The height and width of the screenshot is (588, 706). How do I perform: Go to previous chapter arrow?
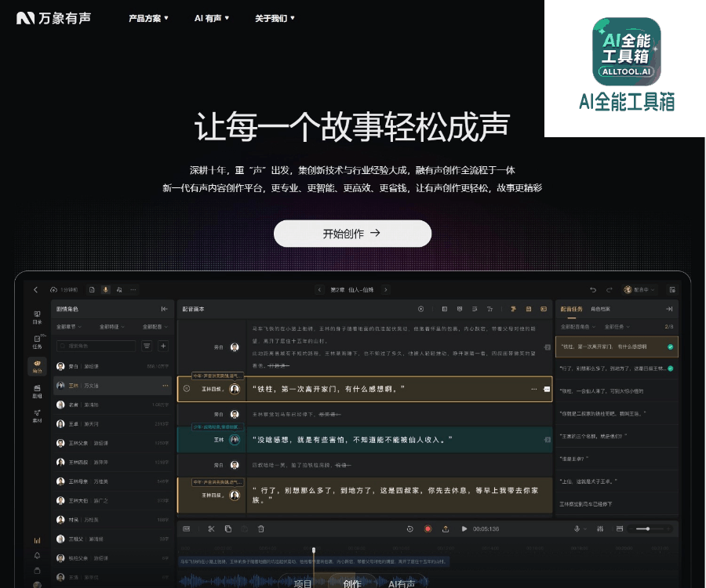[319, 290]
